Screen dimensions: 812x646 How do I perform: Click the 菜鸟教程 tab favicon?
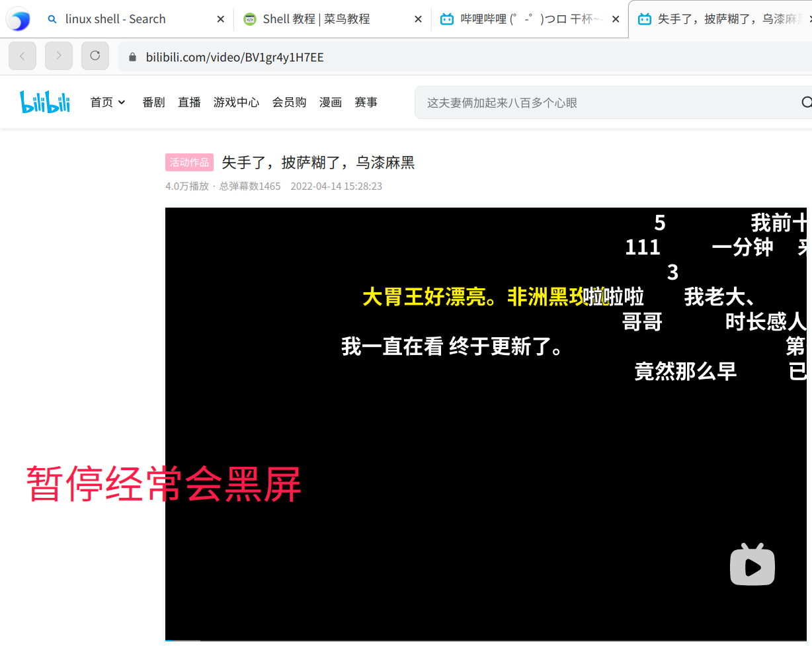coord(249,19)
